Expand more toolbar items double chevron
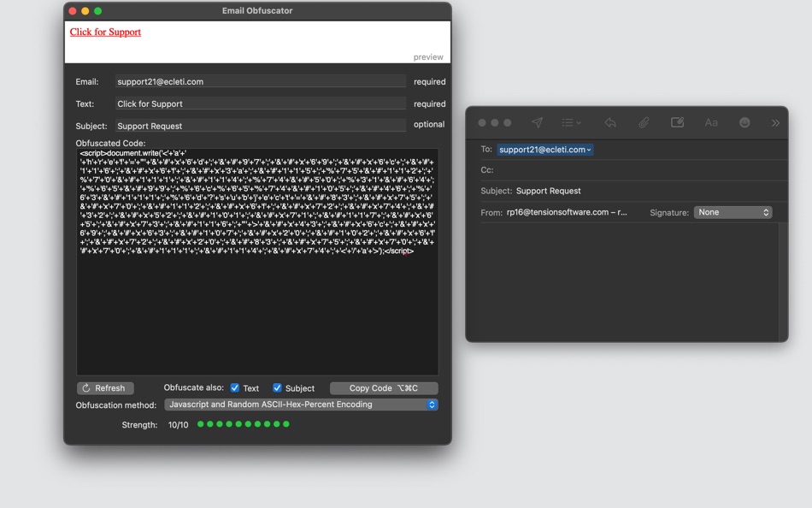Image resolution: width=812 pixels, height=508 pixels. pos(775,123)
